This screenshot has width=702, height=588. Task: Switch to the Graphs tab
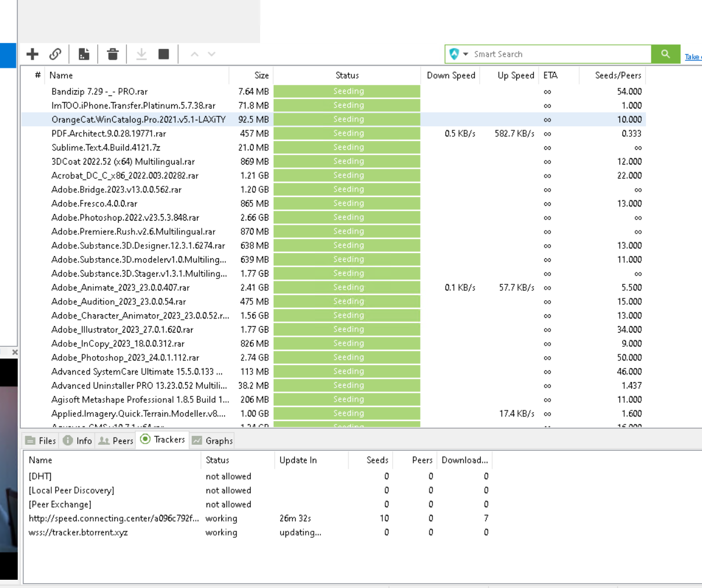tap(212, 441)
